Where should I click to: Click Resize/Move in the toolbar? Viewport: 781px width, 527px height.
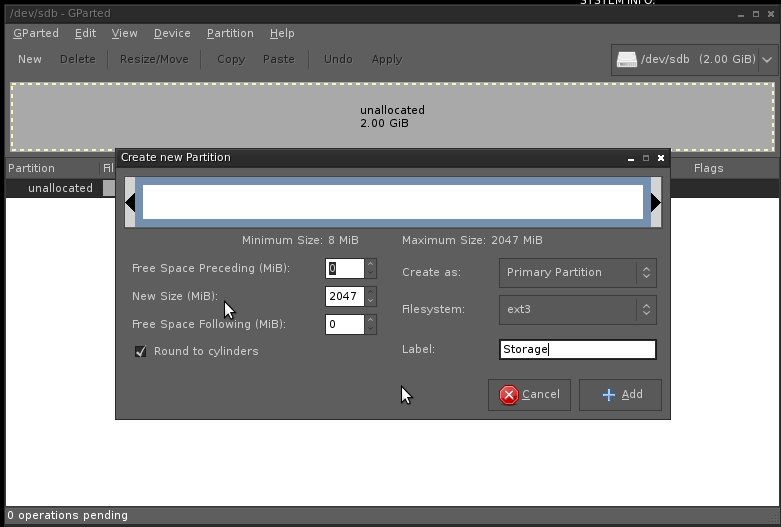pyautogui.click(x=154, y=59)
